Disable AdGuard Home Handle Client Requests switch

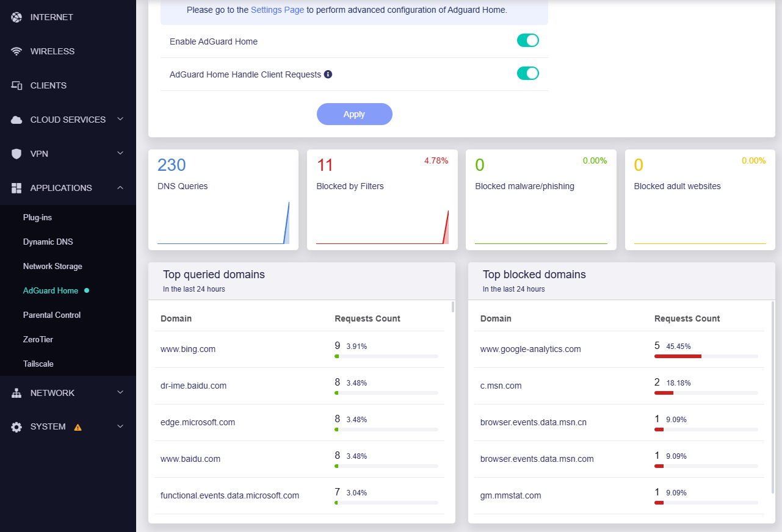[528, 74]
